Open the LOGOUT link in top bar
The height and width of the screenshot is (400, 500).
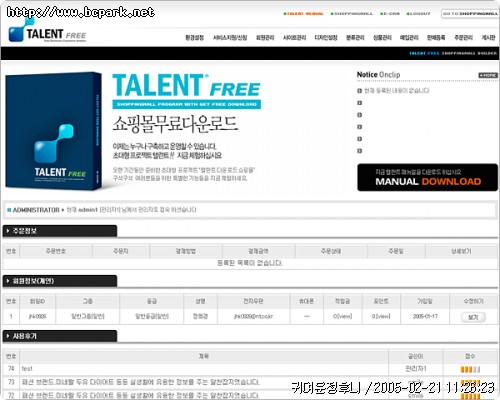[419, 14]
